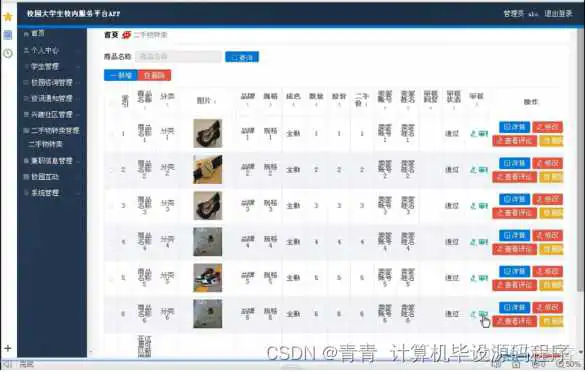Screen dimensions: 585x372
Task: Click the 管理员 username in the top bar
Action: 520,13
